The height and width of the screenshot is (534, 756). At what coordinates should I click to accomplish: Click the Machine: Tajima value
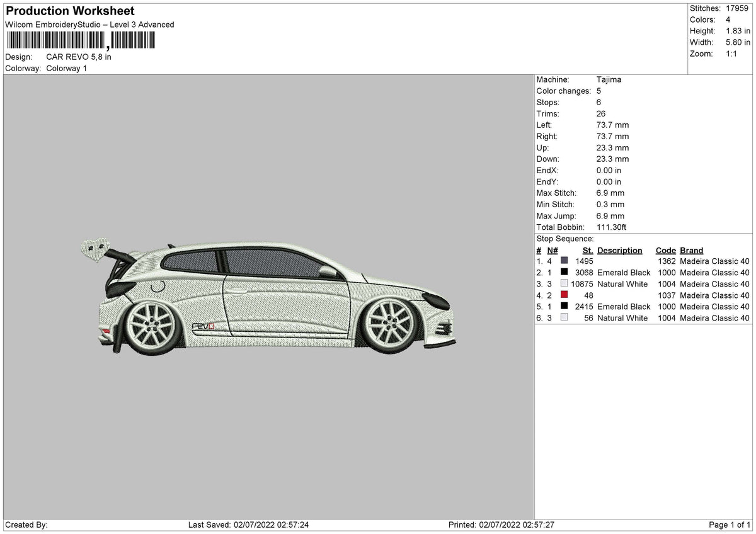(609, 79)
